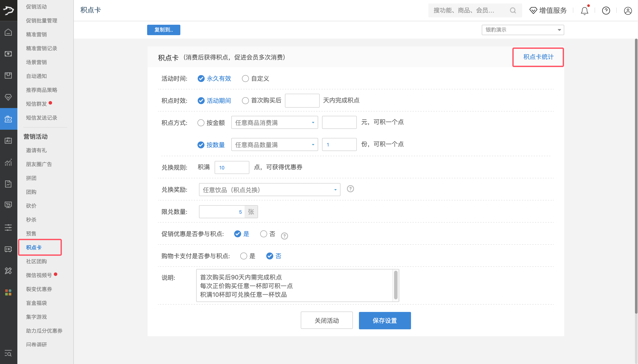Viewport: 638px width, 364px height.
Task: Open the notification bell
Action: point(584,10)
